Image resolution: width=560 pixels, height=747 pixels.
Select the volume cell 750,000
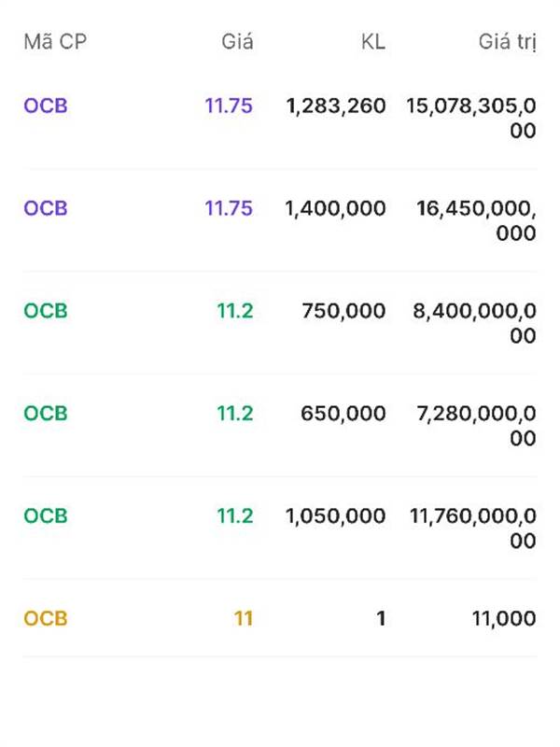[x=343, y=311]
